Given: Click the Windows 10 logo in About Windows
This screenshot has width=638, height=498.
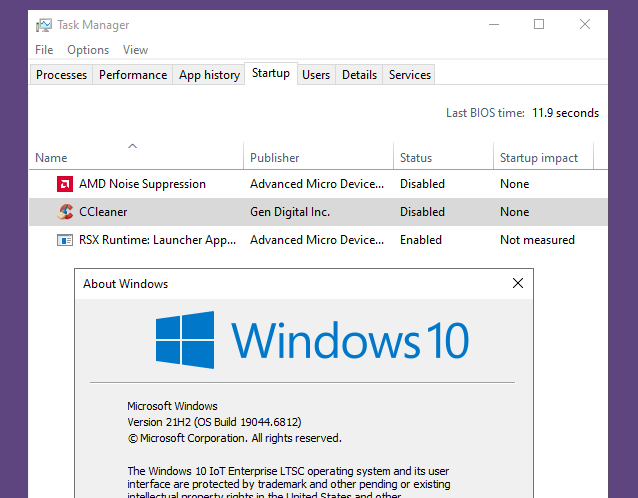Looking at the screenshot, I should [312, 340].
